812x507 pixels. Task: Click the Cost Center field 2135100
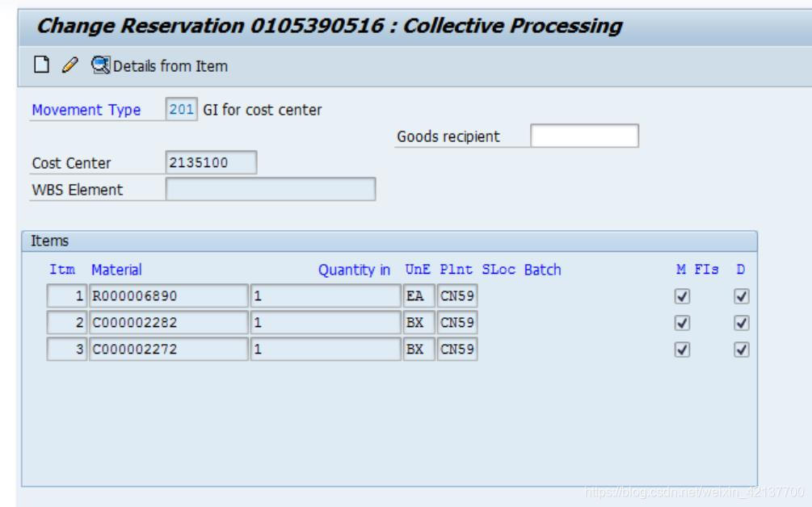[x=211, y=162]
